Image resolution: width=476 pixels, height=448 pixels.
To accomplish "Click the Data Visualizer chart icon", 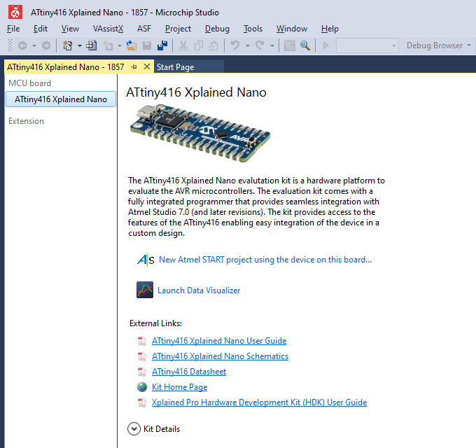I will pyautogui.click(x=145, y=290).
